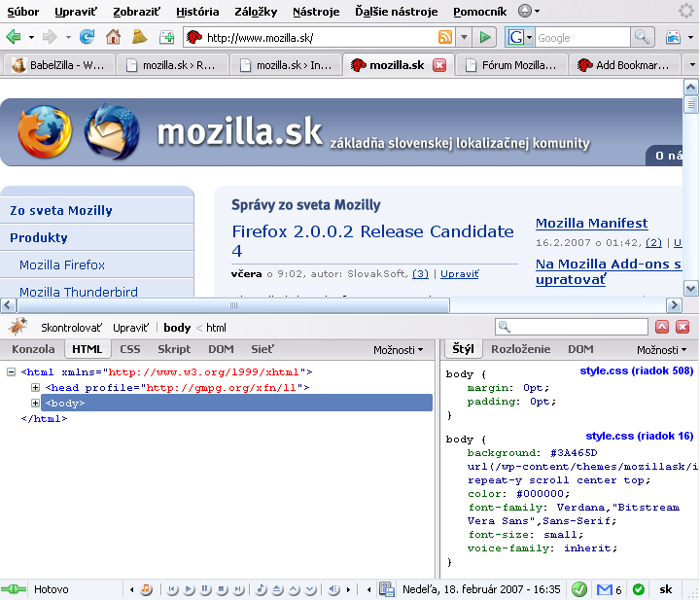Open the Nástroje menu
The height and width of the screenshot is (600, 700).
tap(316, 12)
